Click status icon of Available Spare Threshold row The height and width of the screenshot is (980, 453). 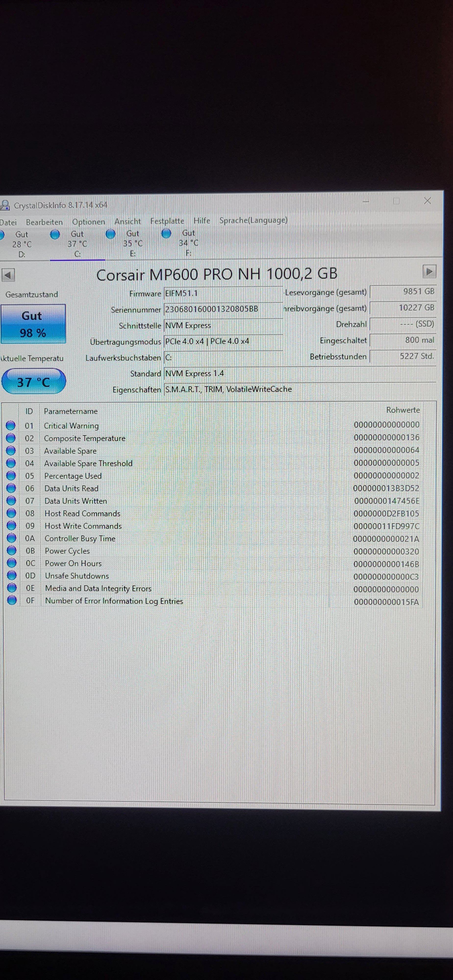[11, 463]
